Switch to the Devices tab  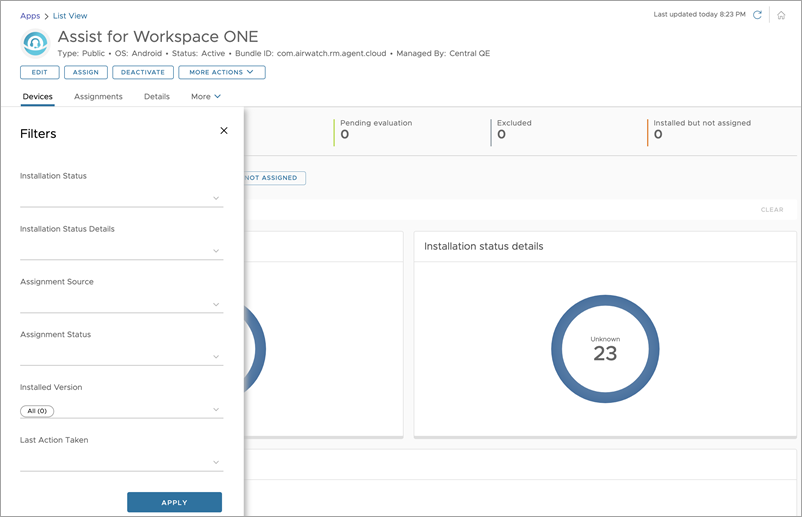(37, 97)
